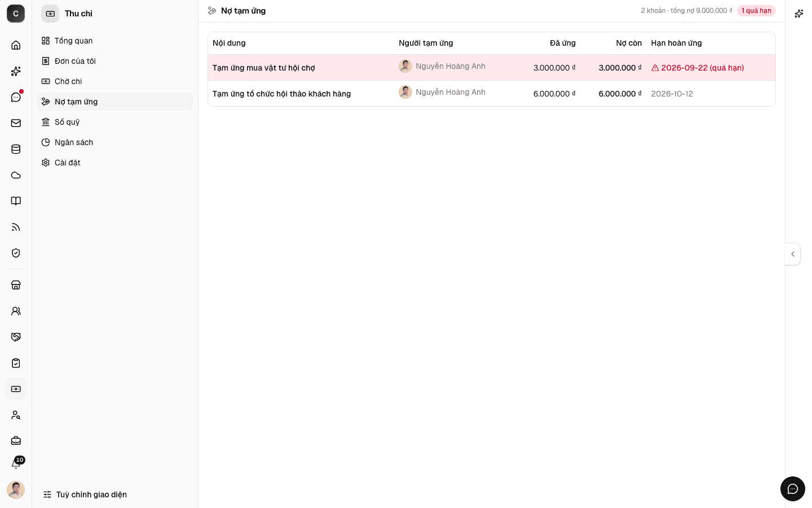Open the user search icon

coord(16,415)
